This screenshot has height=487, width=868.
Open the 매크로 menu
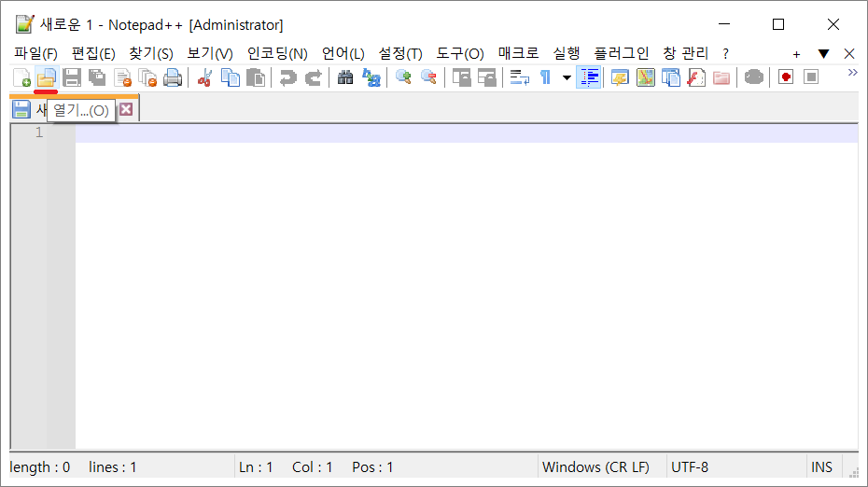pos(518,54)
